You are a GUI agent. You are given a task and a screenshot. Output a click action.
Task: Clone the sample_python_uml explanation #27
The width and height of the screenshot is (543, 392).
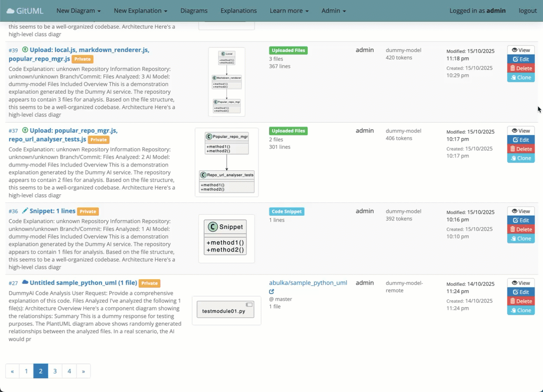[x=520, y=310]
